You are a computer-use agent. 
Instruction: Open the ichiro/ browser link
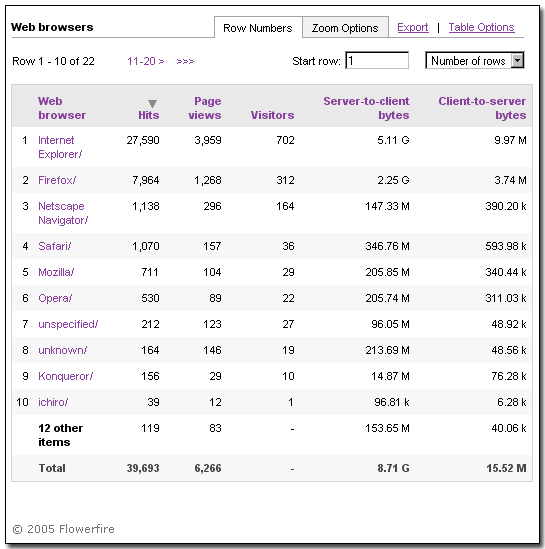point(53,402)
